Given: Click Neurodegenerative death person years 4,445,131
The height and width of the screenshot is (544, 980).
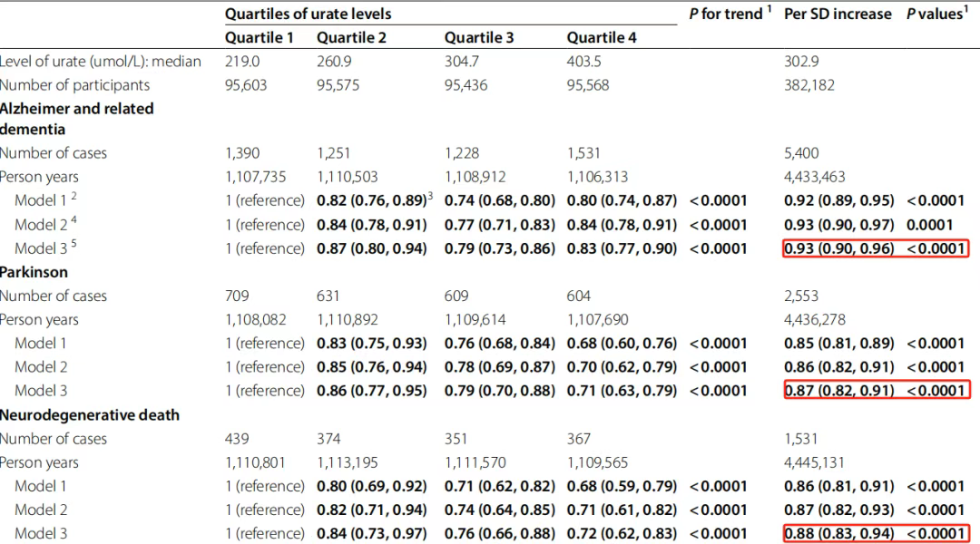Looking at the screenshot, I should (x=814, y=462).
